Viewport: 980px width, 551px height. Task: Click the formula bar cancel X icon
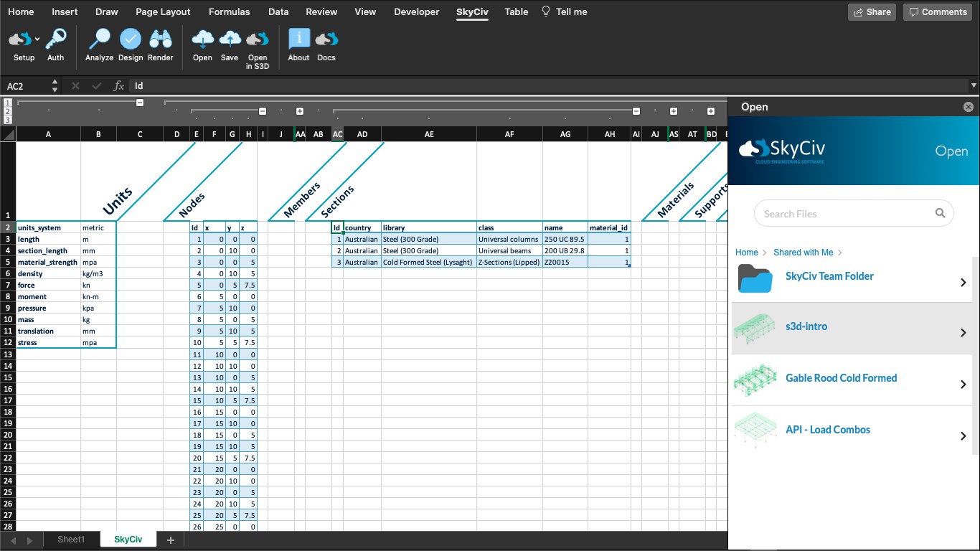[x=75, y=85]
